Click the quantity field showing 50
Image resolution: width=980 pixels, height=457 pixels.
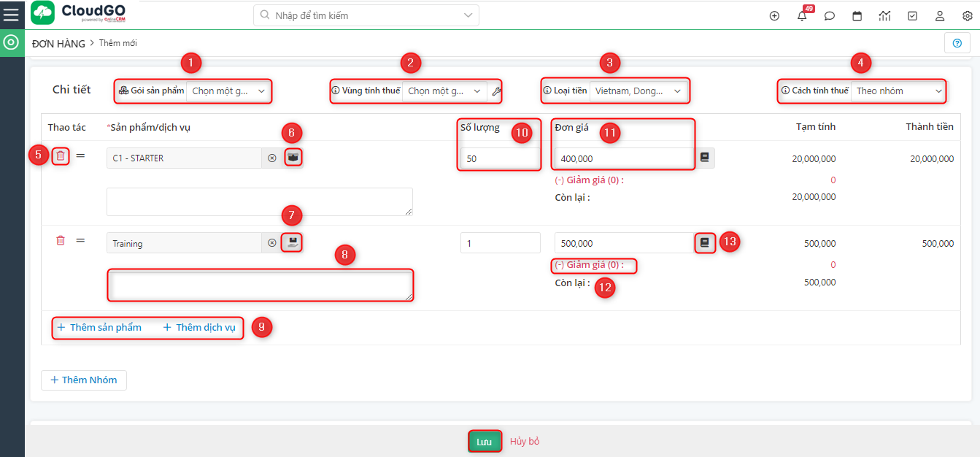pos(500,158)
